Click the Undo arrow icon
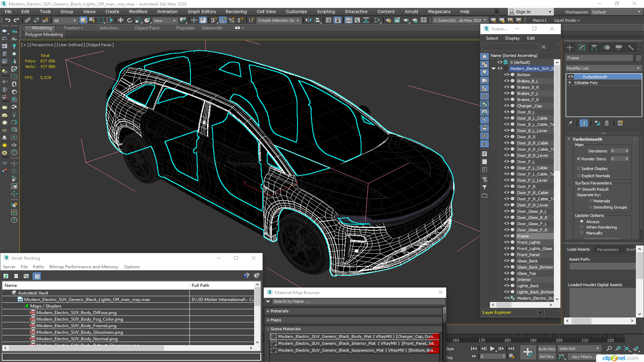 [x=7, y=20]
